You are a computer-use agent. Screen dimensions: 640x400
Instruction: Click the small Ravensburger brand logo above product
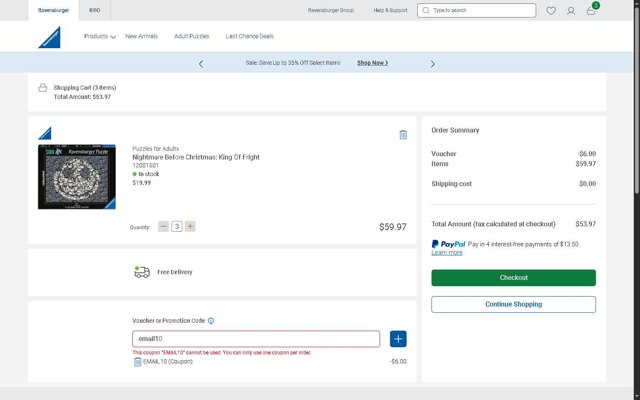pyautogui.click(x=45, y=133)
